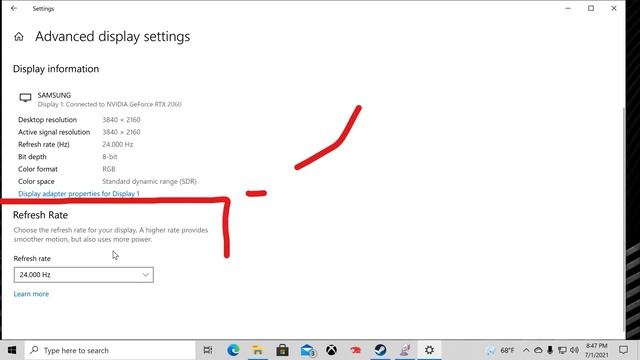The image size is (640, 360).
Task: Click the Advanced display settings heading
Action: 112,36
